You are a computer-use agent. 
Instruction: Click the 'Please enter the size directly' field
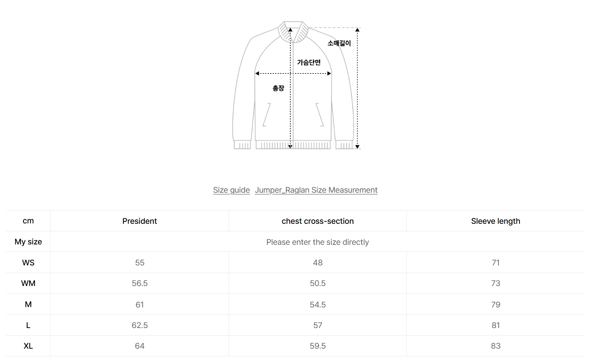[x=318, y=242]
